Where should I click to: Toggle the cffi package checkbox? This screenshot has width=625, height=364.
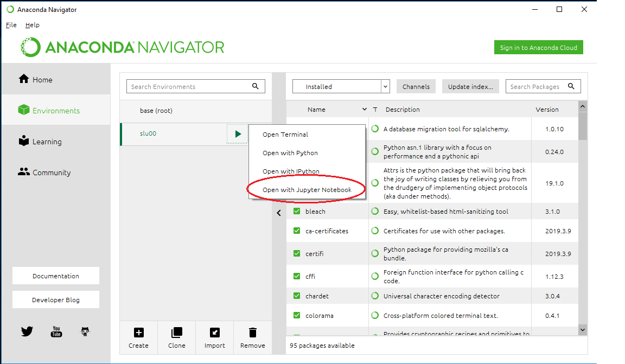(297, 276)
